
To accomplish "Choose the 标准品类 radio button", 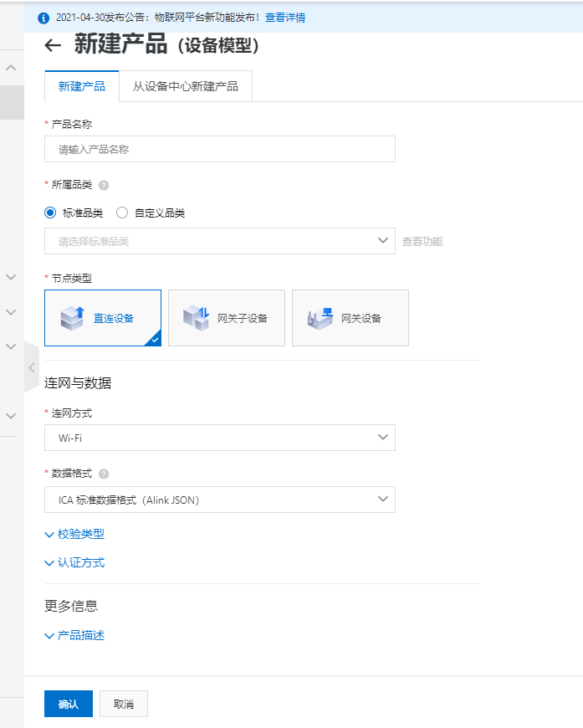I will click(x=50, y=213).
